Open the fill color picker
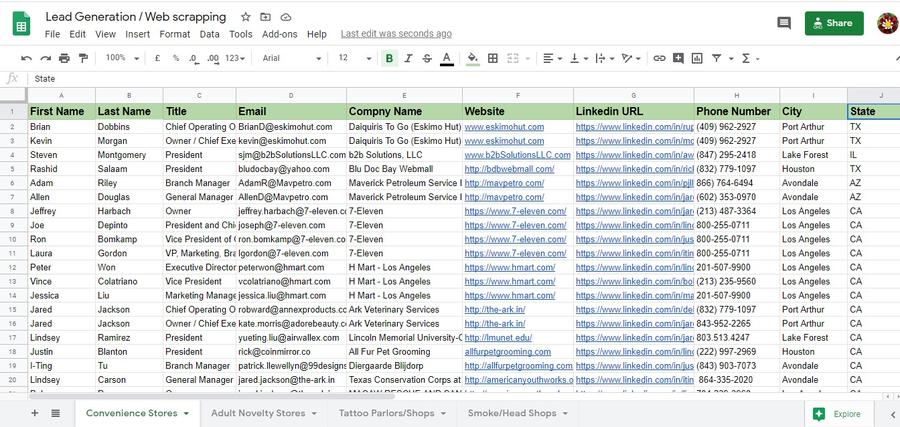 click(x=473, y=58)
